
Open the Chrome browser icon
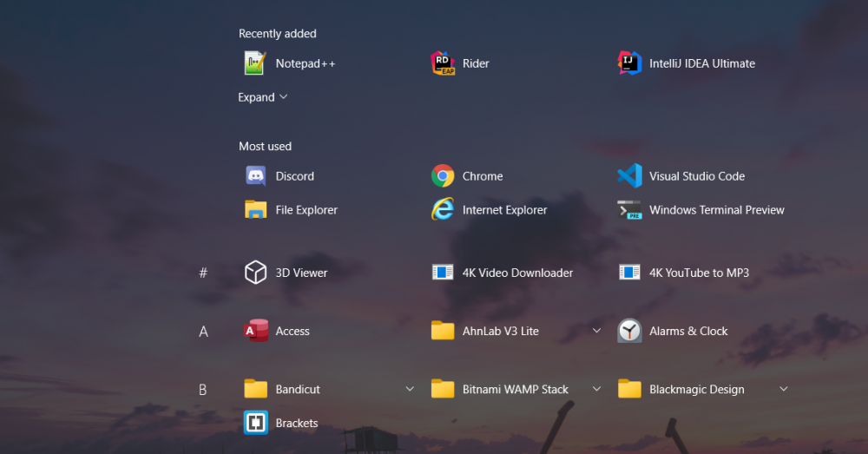click(x=443, y=176)
